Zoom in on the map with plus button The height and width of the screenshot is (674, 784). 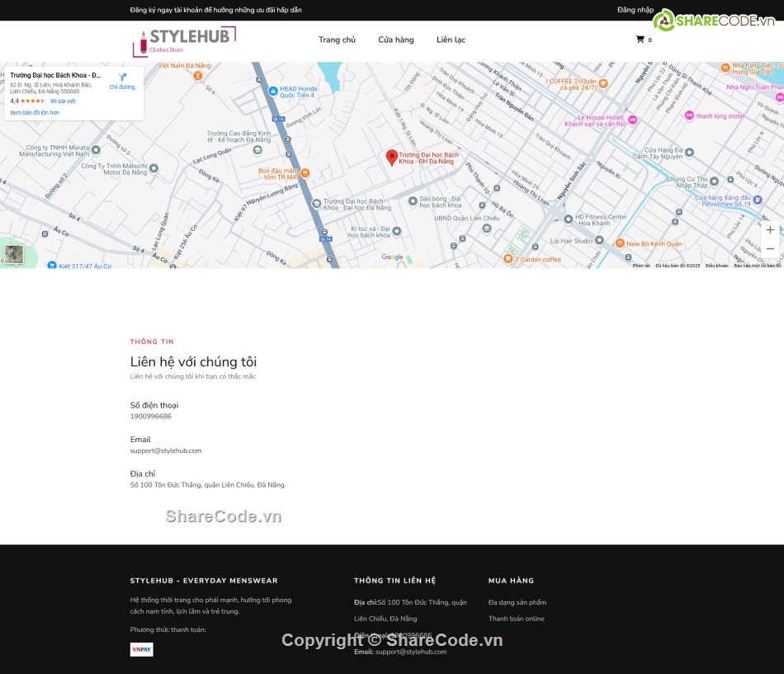click(x=770, y=230)
